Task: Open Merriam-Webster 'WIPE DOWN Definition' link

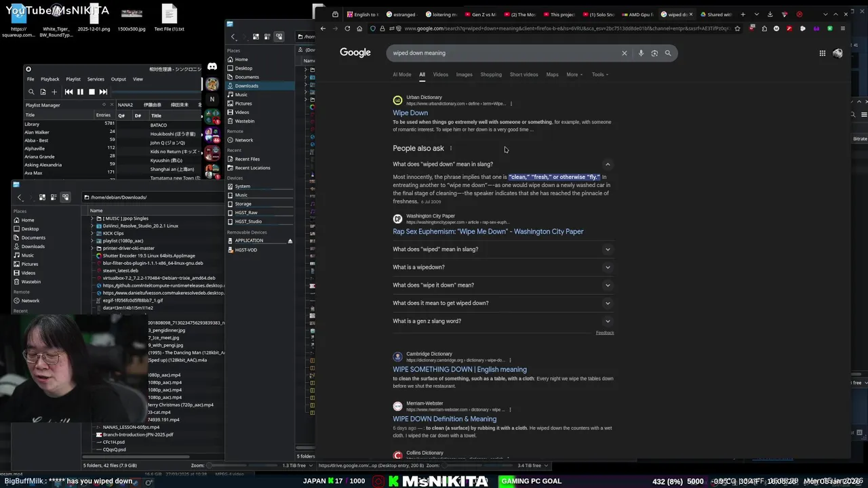Action: pos(444,419)
